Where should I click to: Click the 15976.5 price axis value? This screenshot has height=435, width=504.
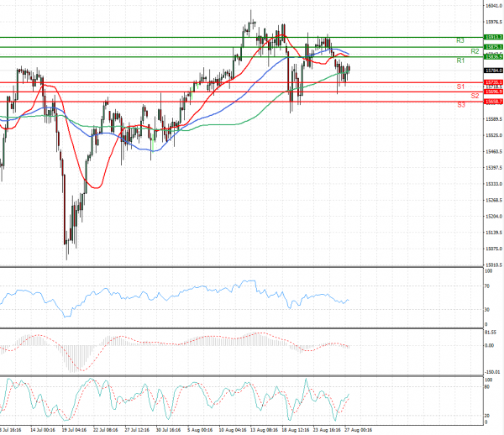pyautogui.click(x=494, y=22)
